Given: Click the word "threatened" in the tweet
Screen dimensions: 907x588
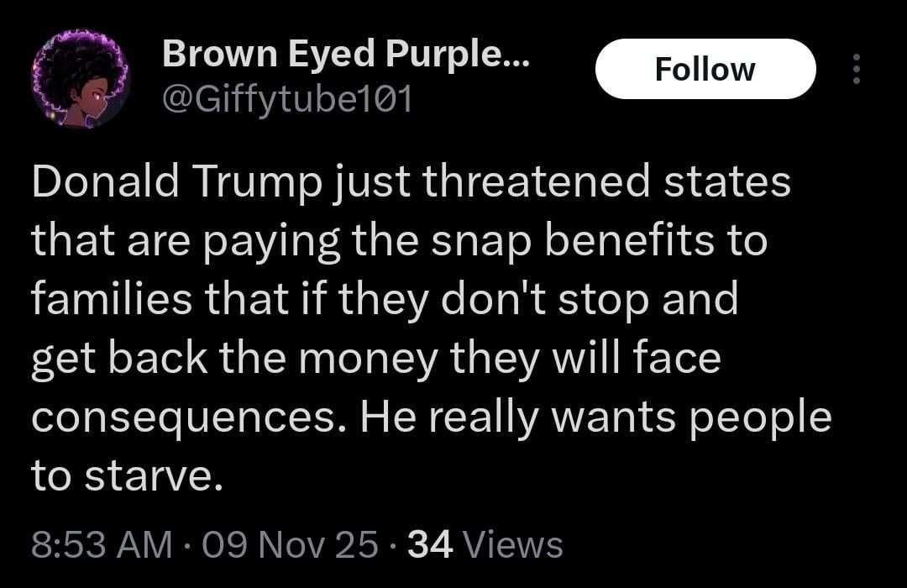Looking at the screenshot, I should 537,183.
